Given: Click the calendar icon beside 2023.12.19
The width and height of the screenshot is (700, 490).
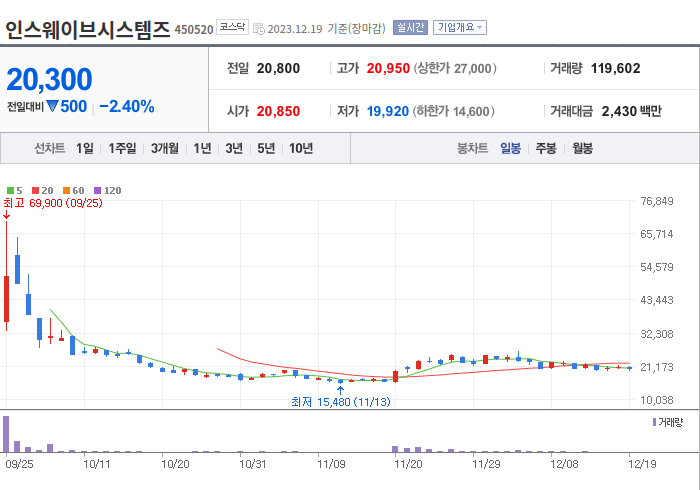Looking at the screenshot, I should (259, 29).
